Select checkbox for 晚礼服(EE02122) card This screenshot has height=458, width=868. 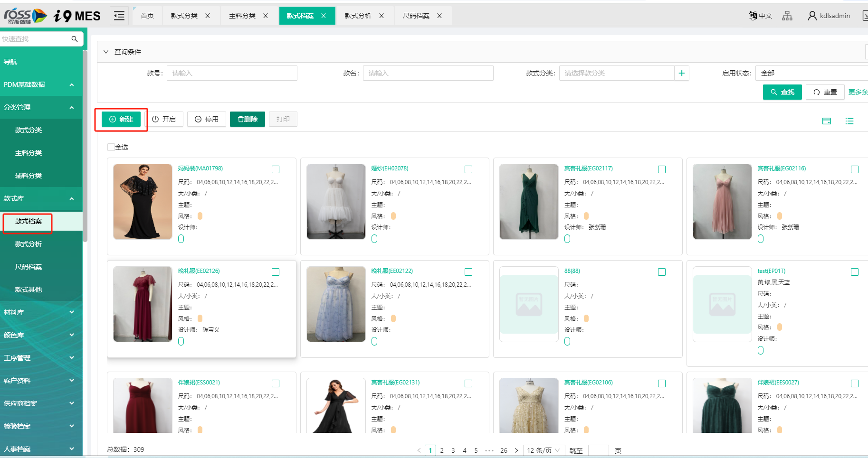tap(468, 272)
